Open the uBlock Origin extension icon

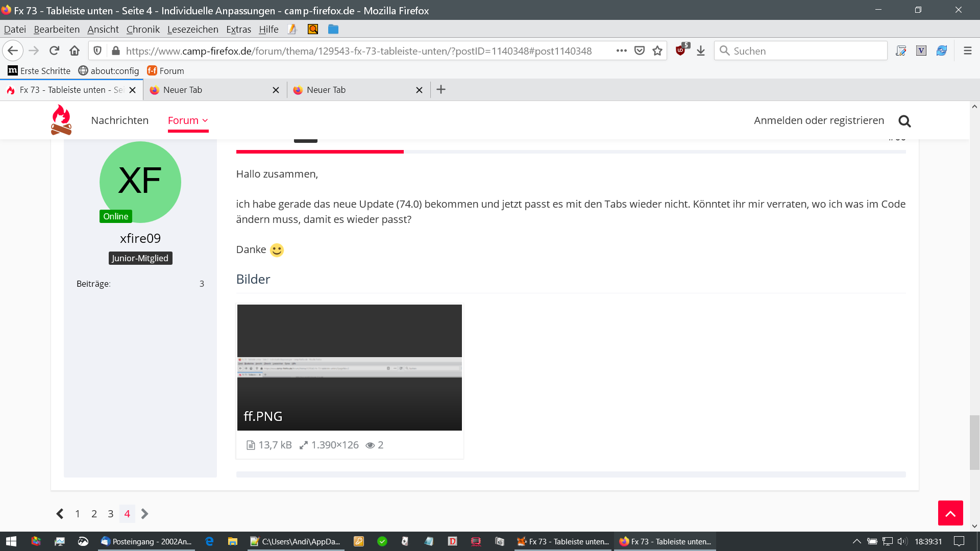[x=680, y=51]
